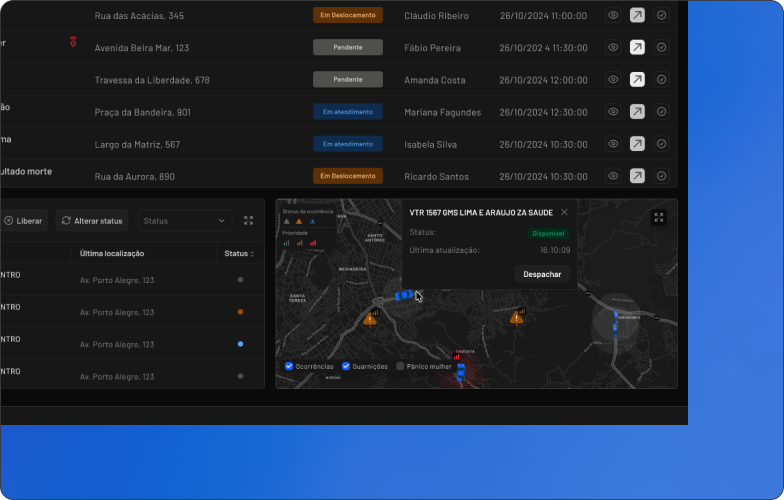The image size is (784, 500).
Task: Click Em Deslocamento badge for Rua da Aurora
Action: click(x=348, y=176)
